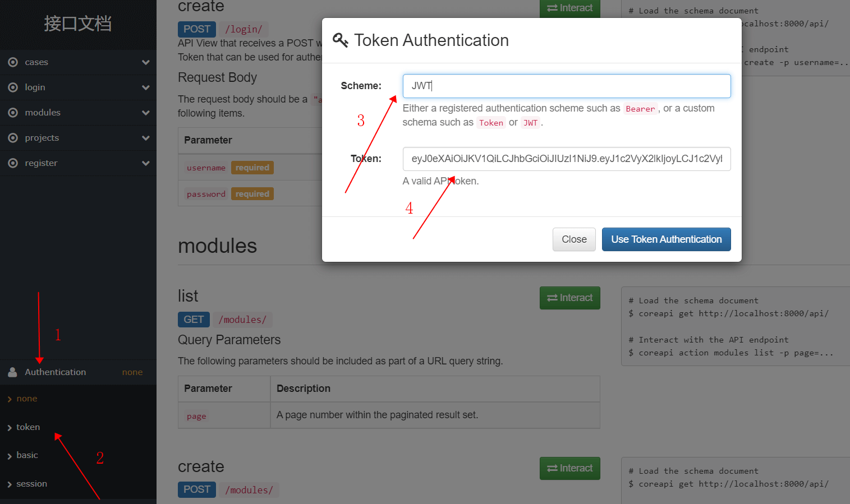Click the Token input field
Viewport: 850px width, 504px height.
coord(567,159)
